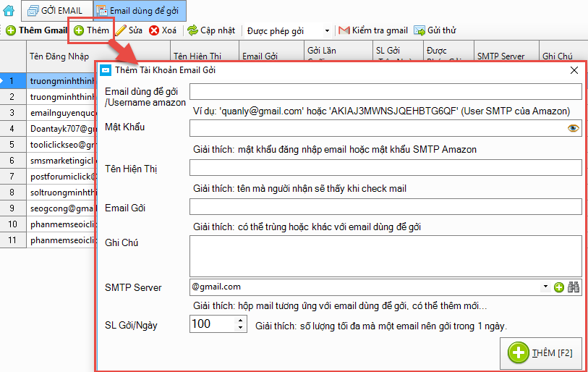Image resolution: width=588 pixels, height=372 pixels.
Task: Click the THÊM [F2] button
Action: [x=541, y=353]
